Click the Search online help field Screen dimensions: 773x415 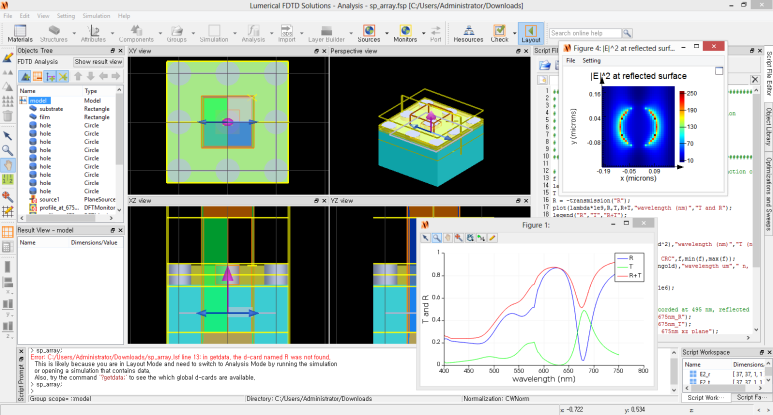[x=585, y=33]
